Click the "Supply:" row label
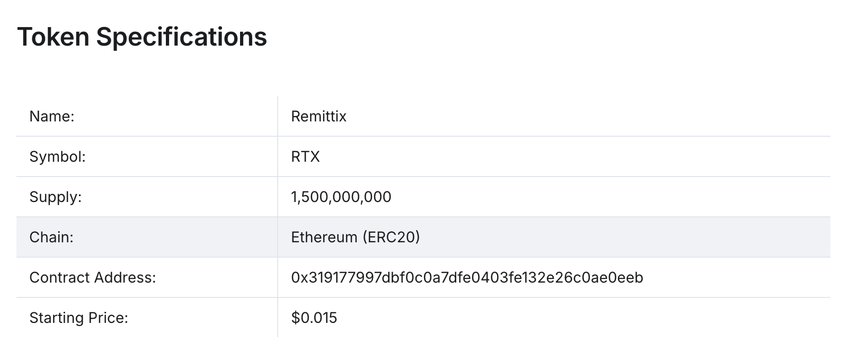Image resolution: width=868 pixels, height=351 pixels. click(56, 197)
